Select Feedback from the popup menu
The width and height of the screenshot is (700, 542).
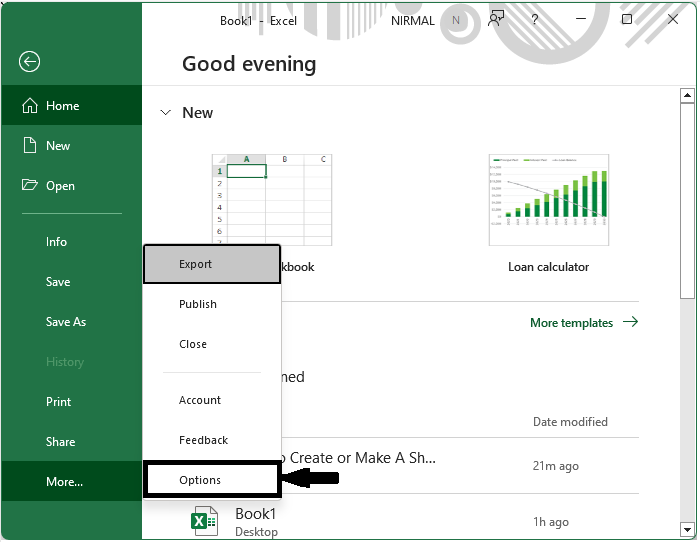(212, 440)
